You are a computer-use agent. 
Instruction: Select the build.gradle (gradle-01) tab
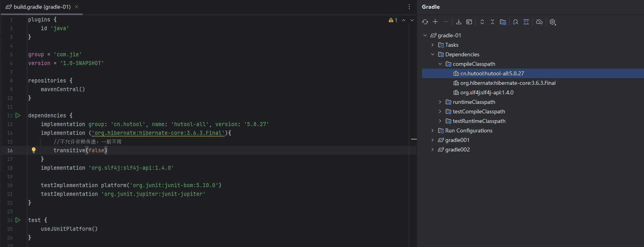pos(42,7)
